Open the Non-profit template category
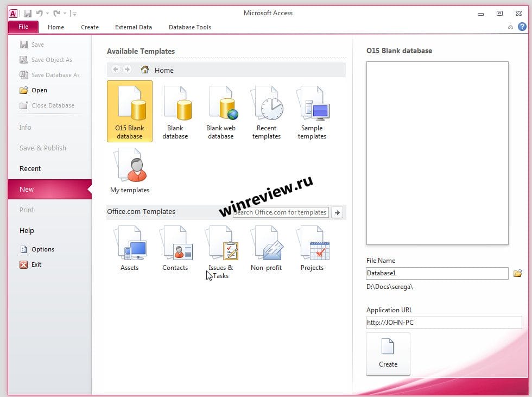 [267, 248]
